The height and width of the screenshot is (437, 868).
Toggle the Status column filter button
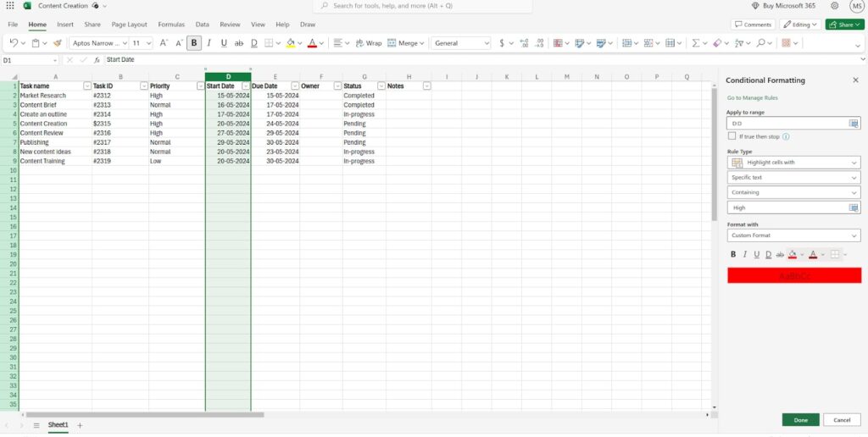tap(381, 86)
